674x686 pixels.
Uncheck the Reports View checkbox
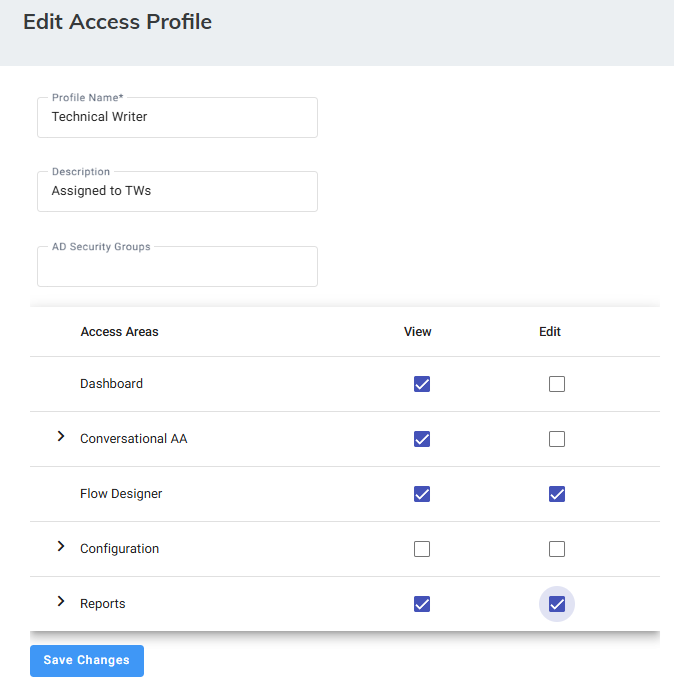[422, 604]
